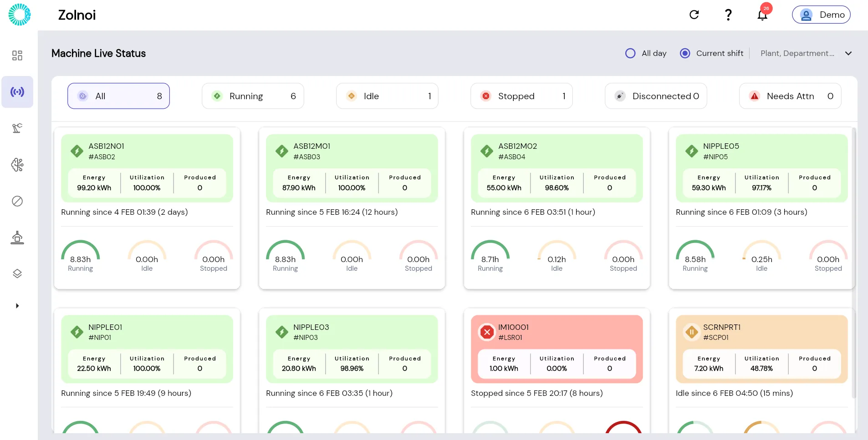This screenshot has width=868, height=440.
Task: Click the SCRNPRT1 utilization 48.78% value
Action: tap(762, 369)
